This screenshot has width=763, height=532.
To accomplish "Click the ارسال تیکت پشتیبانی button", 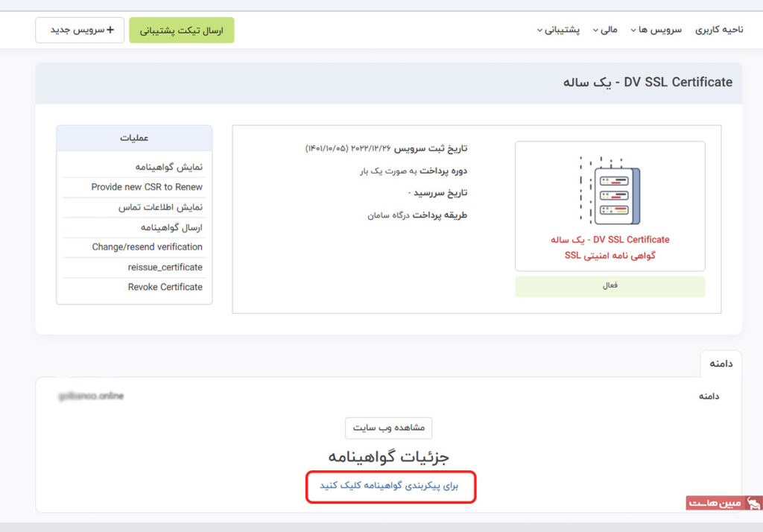I will tap(181, 30).
